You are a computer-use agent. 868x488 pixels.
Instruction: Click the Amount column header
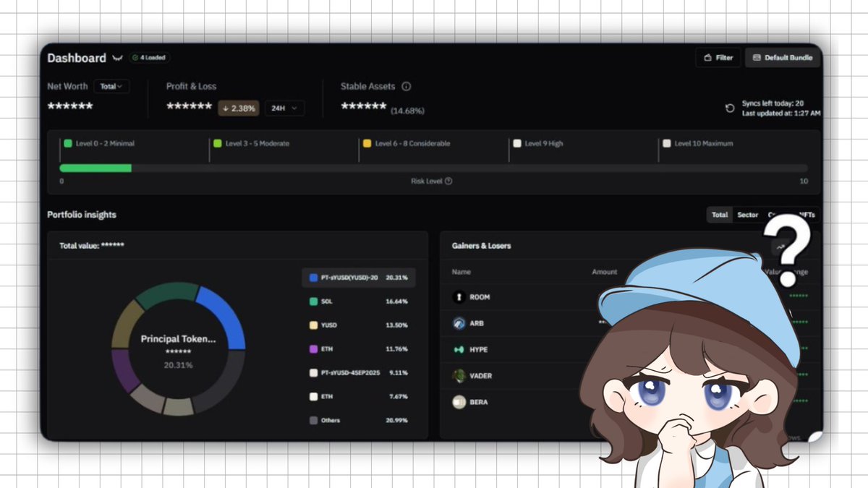pos(604,272)
